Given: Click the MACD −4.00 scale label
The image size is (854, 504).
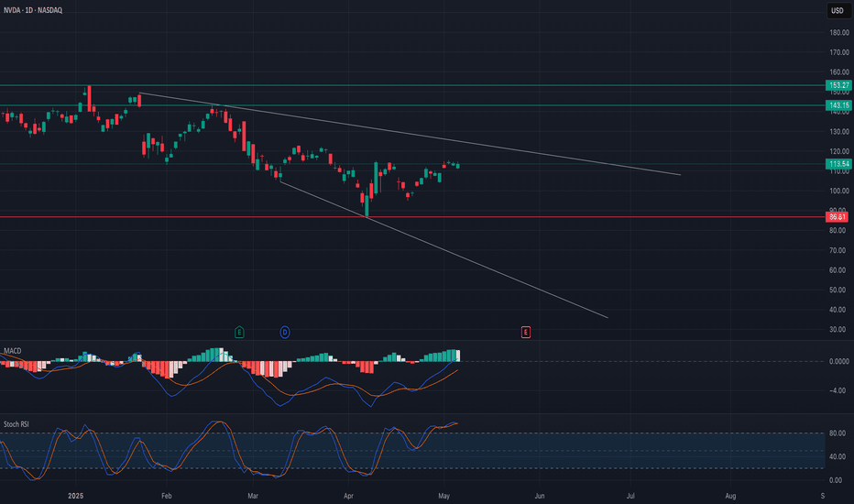Looking at the screenshot, I should (x=838, y=390).
